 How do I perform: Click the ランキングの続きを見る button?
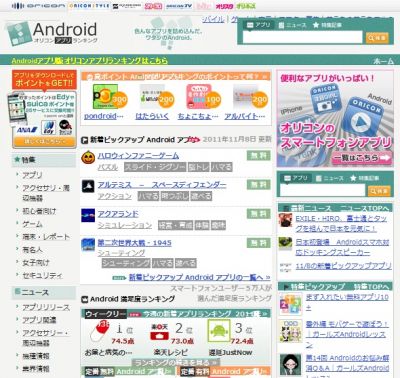point(176,362)
